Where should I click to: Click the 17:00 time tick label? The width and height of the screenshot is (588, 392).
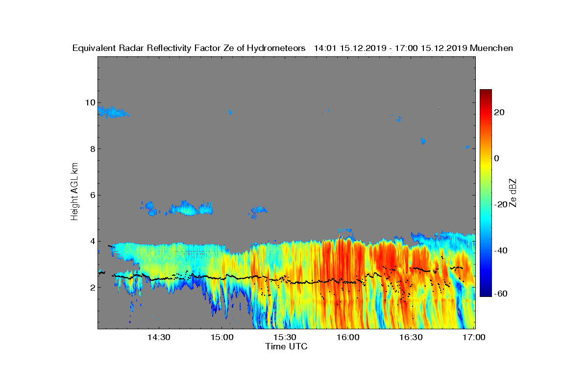474,337
